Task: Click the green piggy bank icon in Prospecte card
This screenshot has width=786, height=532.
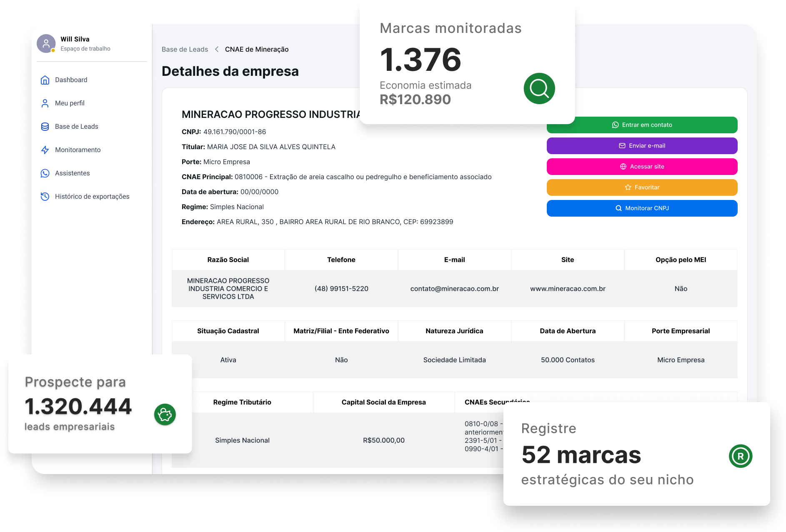Action: 165,415
